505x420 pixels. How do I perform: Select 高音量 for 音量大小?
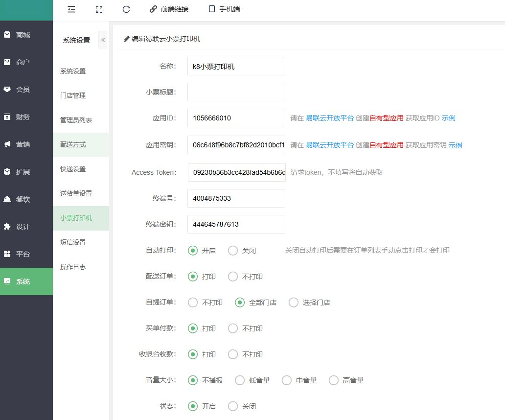(334, 380)
